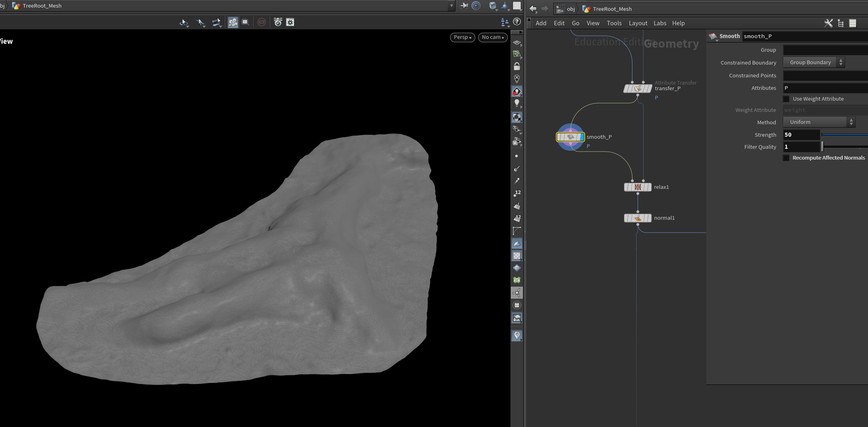
Task: Switch network editor to tree list view icon
Action: click(841, 23)
